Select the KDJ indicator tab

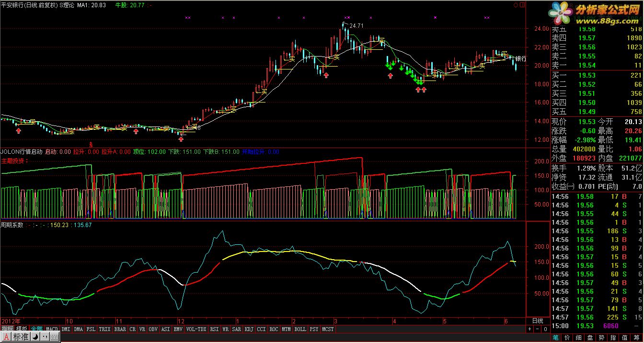point(249,329)
